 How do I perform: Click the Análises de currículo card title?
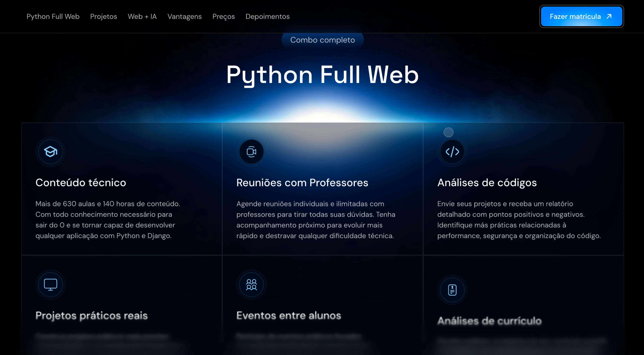[489, 321]
